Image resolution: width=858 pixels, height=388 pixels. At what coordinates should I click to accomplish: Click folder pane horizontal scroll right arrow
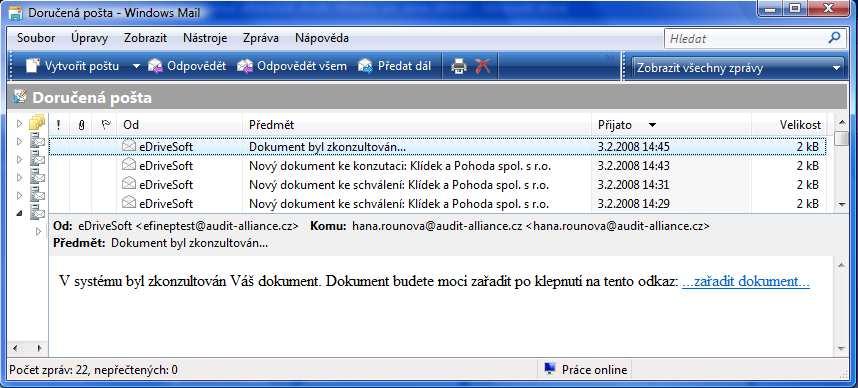click(x=39, y=348)
